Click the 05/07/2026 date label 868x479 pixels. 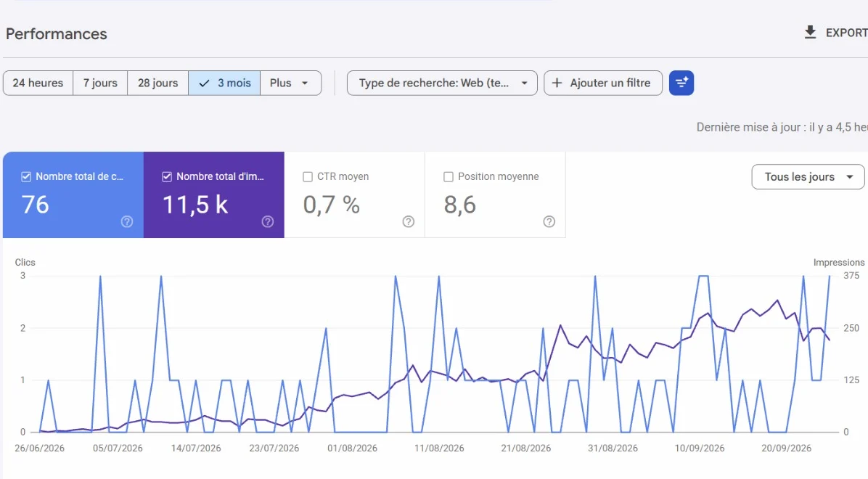[118, 448]
